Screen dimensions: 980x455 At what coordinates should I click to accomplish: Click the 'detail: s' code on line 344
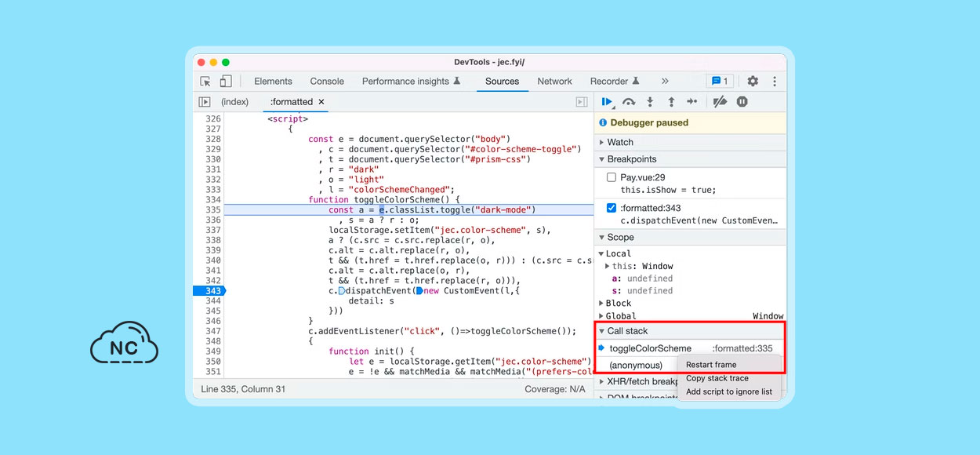click(372, 301)
